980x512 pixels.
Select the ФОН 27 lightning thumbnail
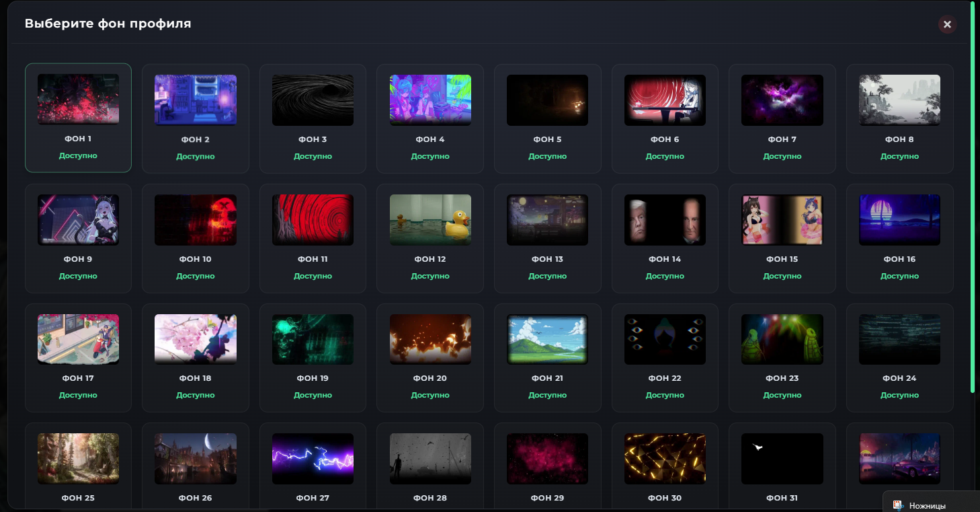313,459
